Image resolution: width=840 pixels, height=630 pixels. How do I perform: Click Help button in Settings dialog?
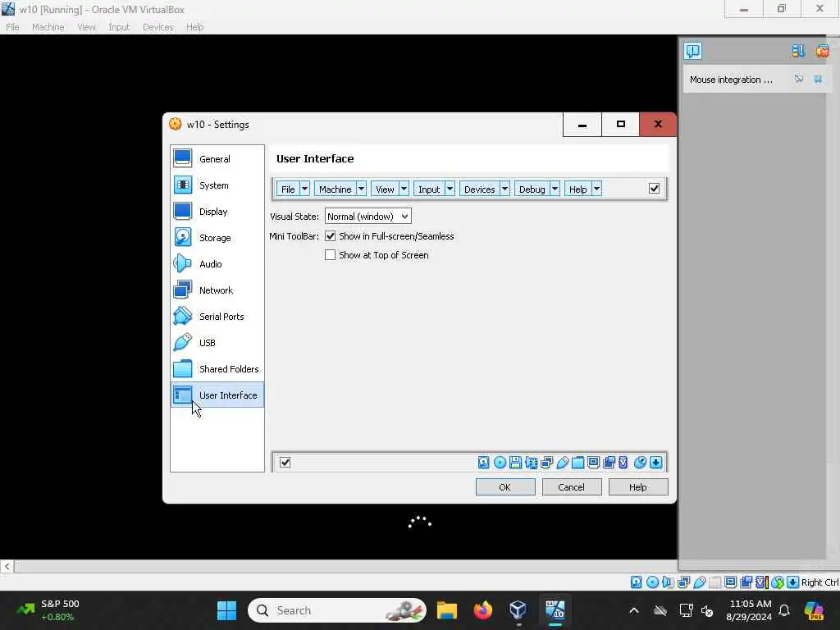pyautogui.click(x=638, y=487)
